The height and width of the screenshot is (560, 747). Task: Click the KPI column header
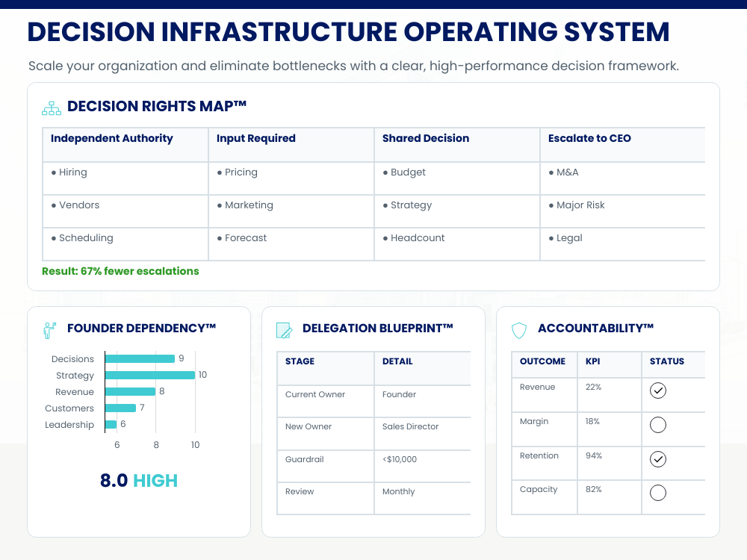tap(610, 365)
